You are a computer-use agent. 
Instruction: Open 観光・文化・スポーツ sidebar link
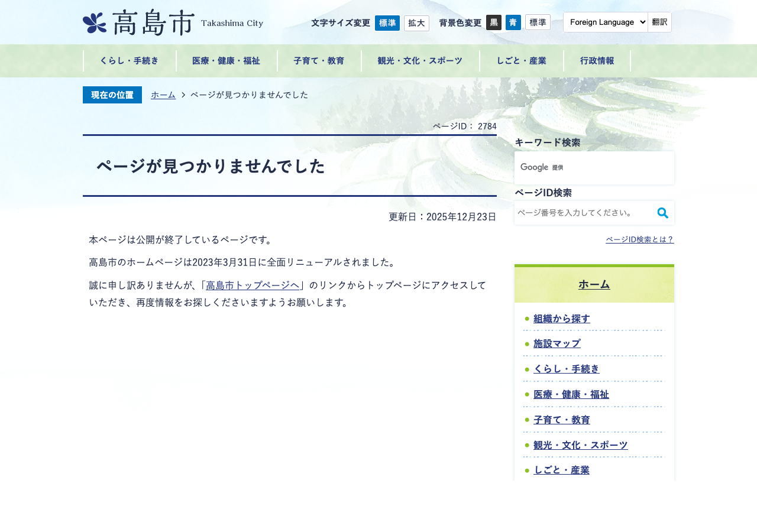[581, 445]
